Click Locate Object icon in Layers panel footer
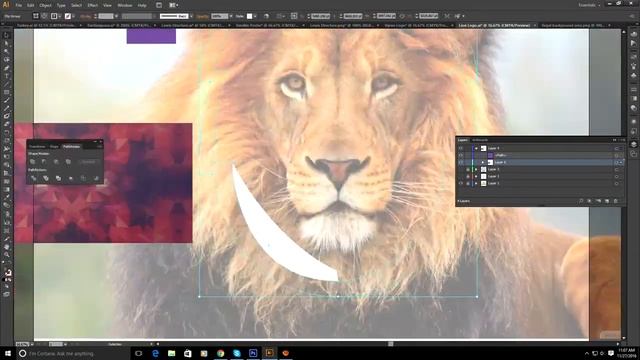Viewport: 640px width, 360px height. 581,201
